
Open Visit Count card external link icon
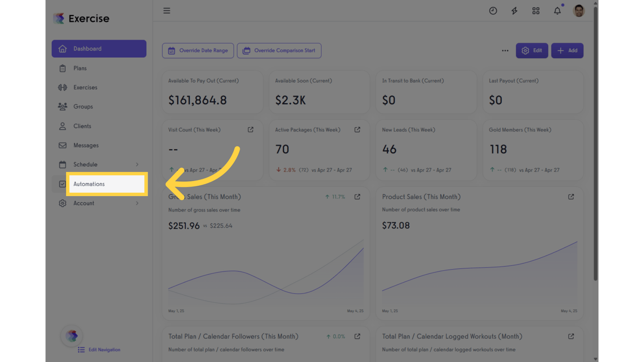[x=250, y=129]
